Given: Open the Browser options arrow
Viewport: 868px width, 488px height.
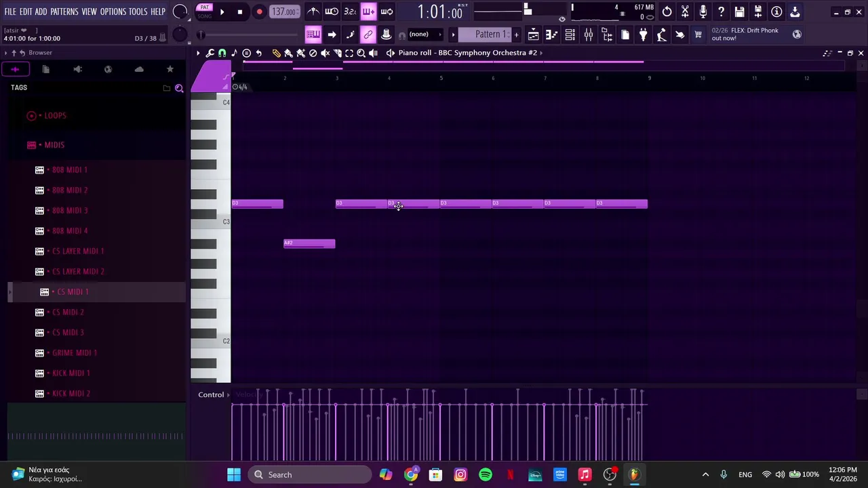Looking at the screenshot, I should click(5, 53).
